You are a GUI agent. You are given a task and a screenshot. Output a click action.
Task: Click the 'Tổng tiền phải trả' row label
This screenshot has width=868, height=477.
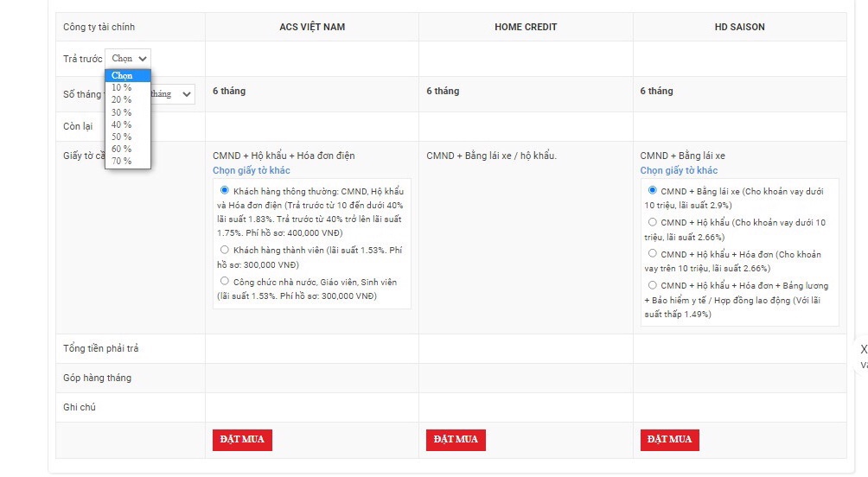point(101,348)
